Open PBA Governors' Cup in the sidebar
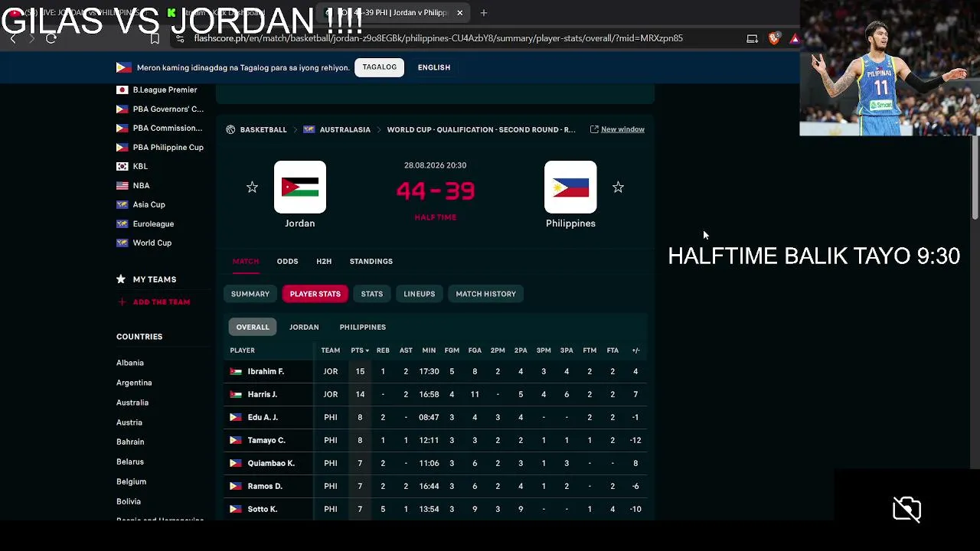The width and height of the screenshot is (980, 551). pos(168,109)
